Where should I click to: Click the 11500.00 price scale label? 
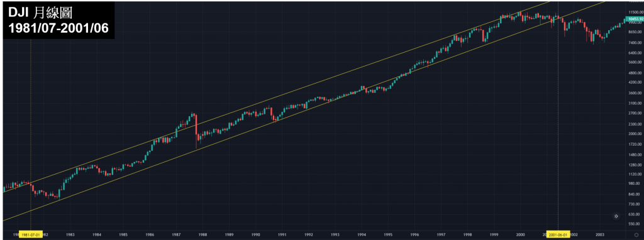coord(635,13)
